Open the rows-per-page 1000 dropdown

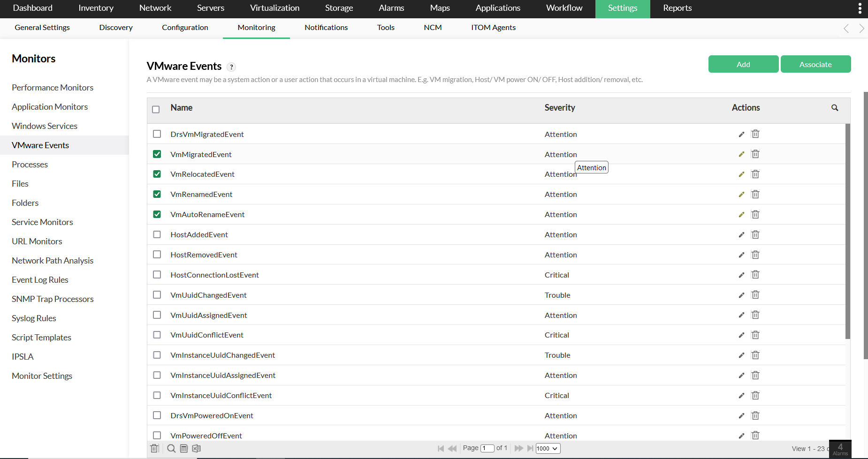click(x=548, y=449)
